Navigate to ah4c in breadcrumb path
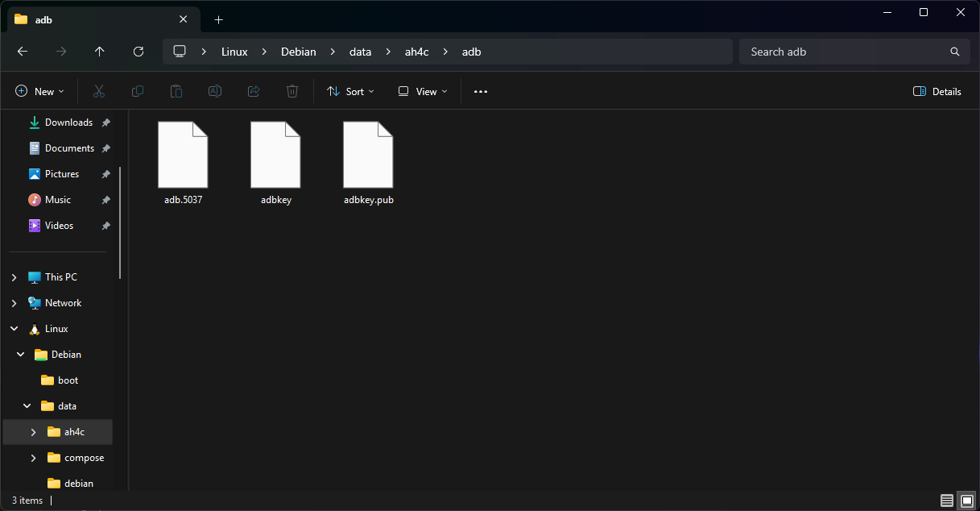The width and height of the screenshot is (980, 511). coord(416,52)
